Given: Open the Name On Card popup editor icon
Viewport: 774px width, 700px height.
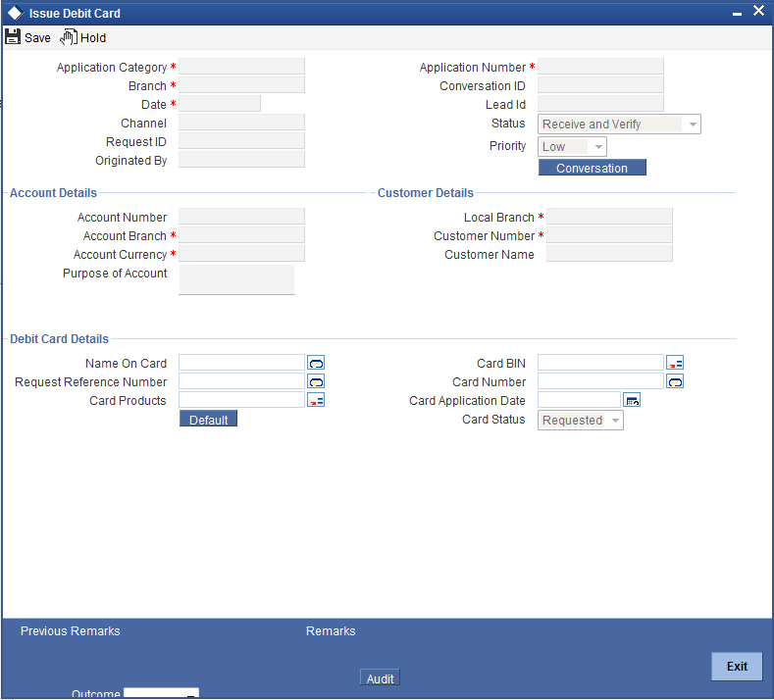Looking at the screenshot, I should click(316, 363).
